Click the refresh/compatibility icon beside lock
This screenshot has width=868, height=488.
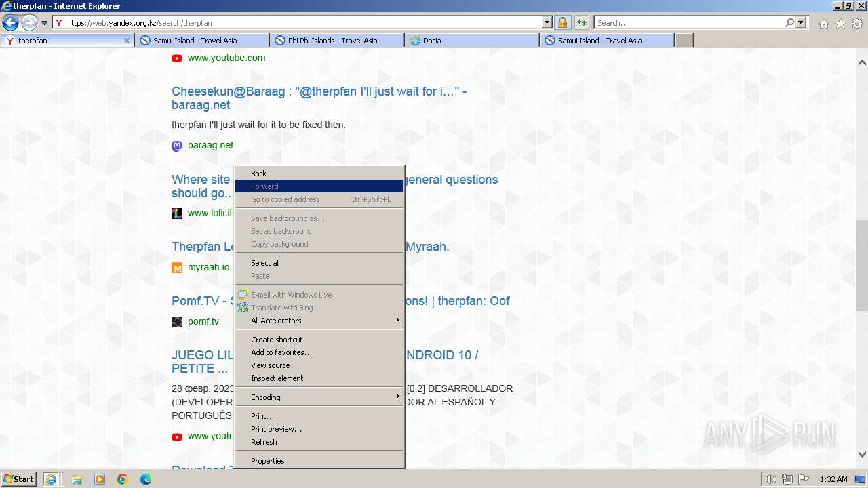pyautogui.click(x=581, y=23)
